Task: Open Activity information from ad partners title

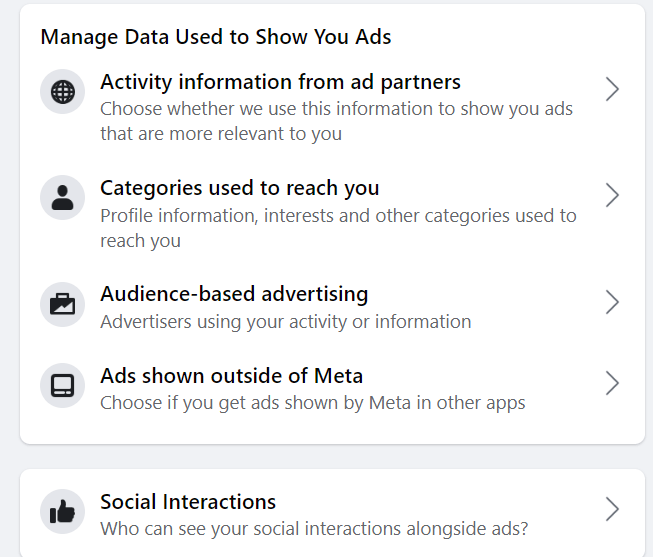Action: point(280,81)
